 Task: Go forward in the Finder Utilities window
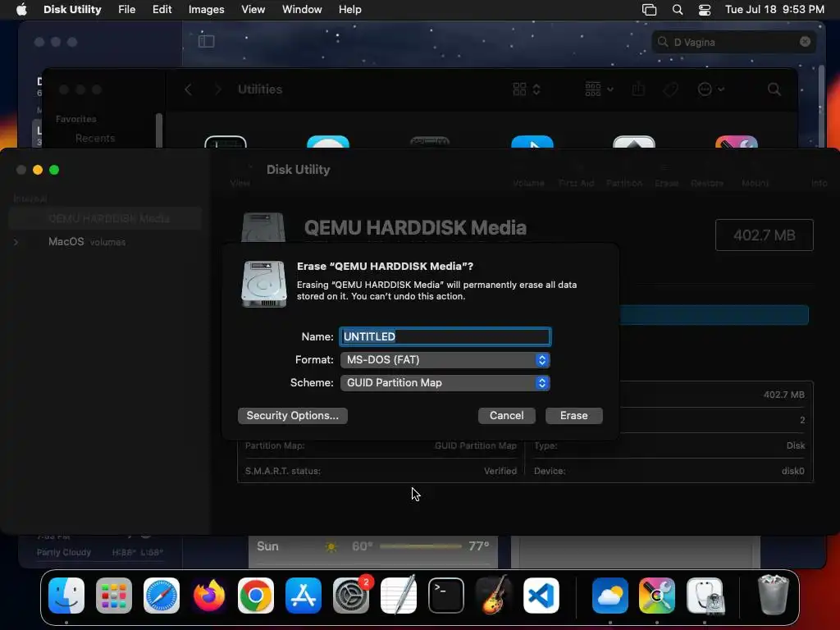217,89
